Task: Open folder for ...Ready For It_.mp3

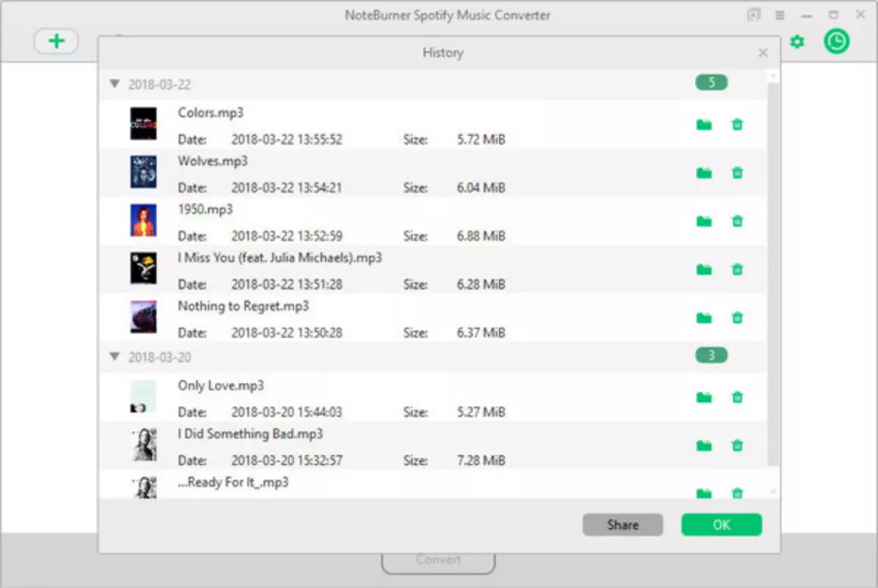Action: (704, 493)
